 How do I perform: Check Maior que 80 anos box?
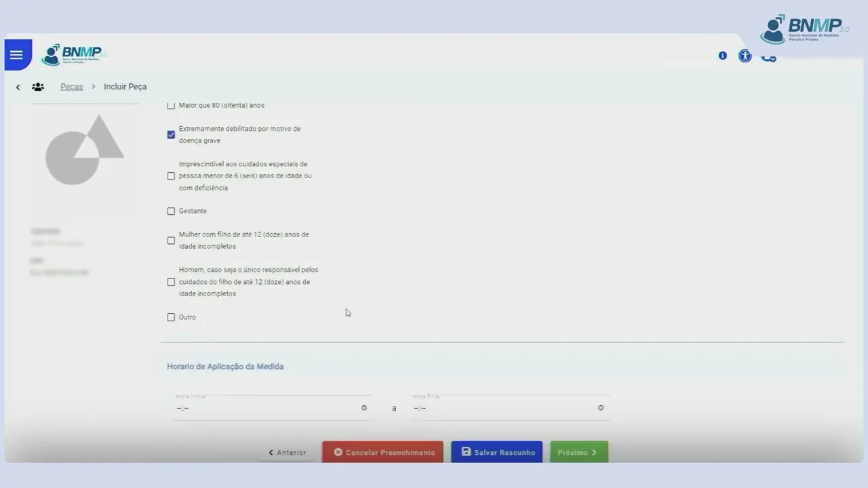171,106
